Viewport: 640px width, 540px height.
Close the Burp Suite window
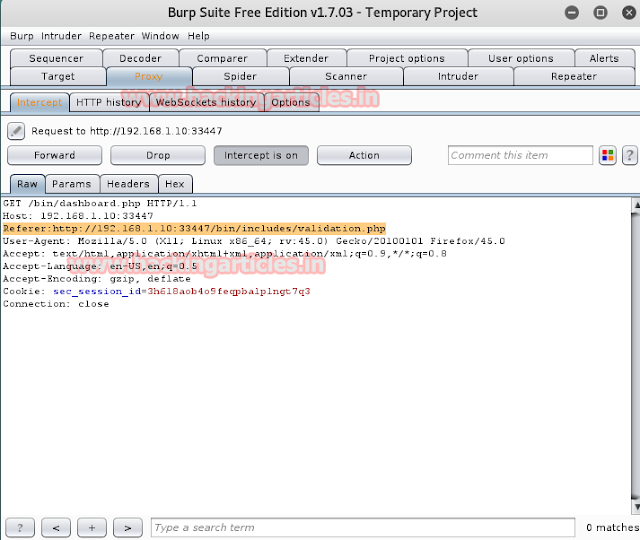(629, 13)
